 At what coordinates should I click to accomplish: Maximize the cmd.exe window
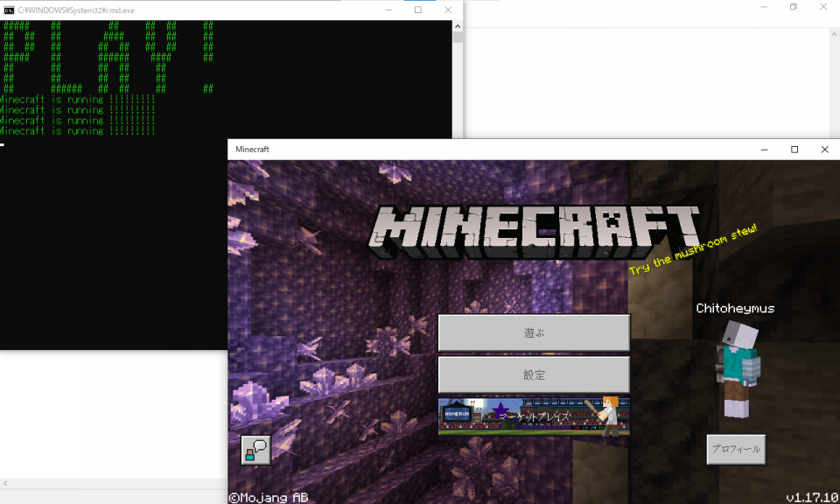[x=418, y=10]
